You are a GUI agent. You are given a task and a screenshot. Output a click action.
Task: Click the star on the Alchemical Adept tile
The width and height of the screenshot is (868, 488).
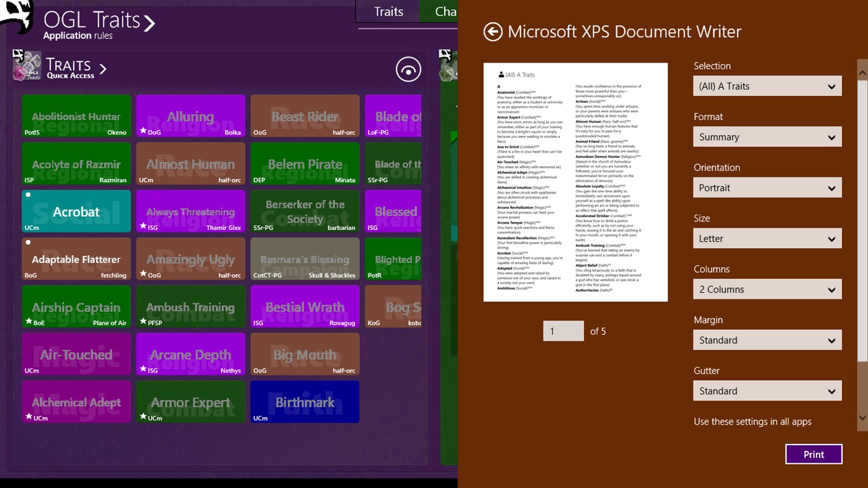point(30,417)
